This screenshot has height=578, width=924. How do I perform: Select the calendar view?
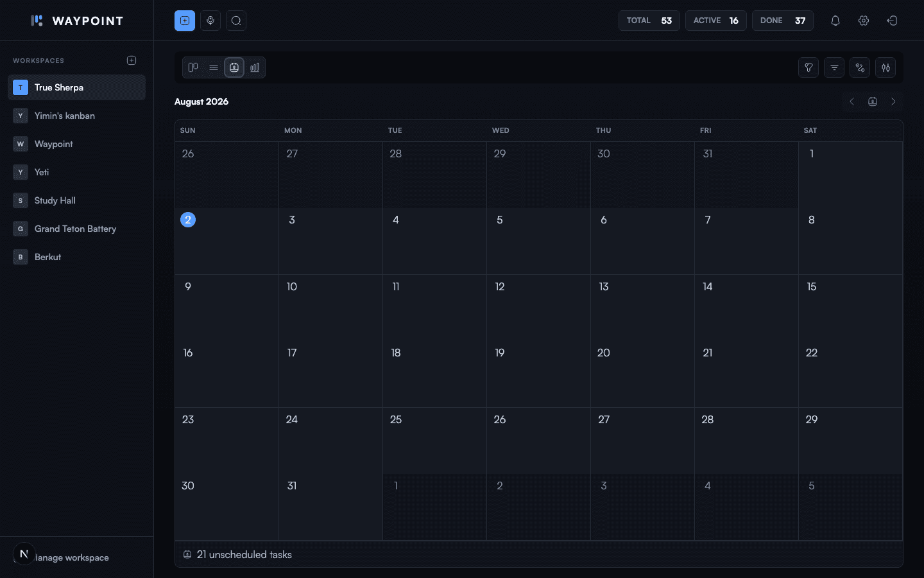point(234,67)
